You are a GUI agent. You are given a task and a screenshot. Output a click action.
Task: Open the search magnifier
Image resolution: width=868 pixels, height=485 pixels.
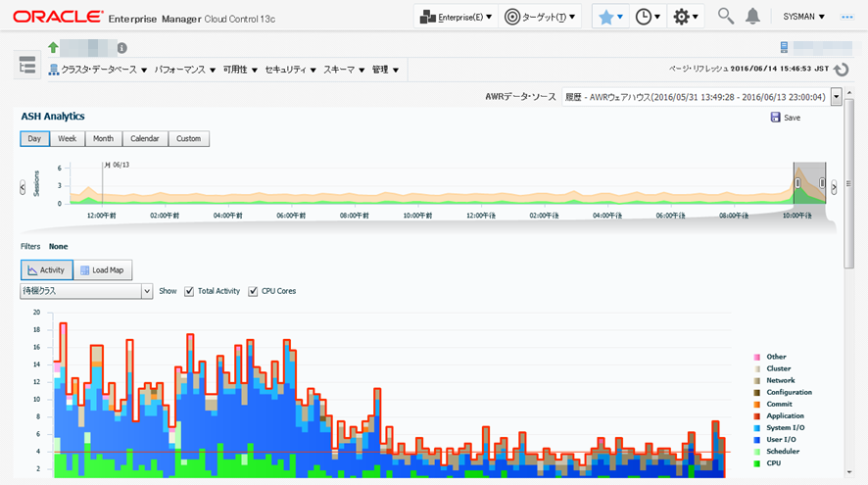click(x=726, y=17)
